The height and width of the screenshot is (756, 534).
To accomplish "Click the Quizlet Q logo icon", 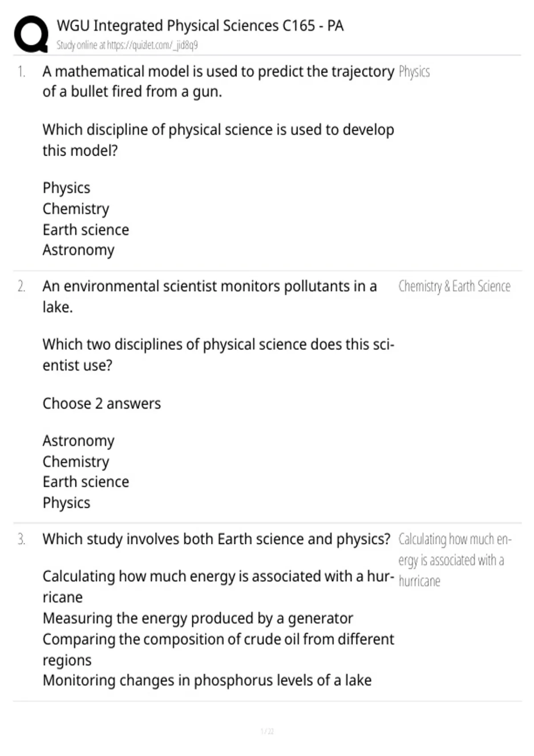I will pyautogui.click(x=31, y=34).
